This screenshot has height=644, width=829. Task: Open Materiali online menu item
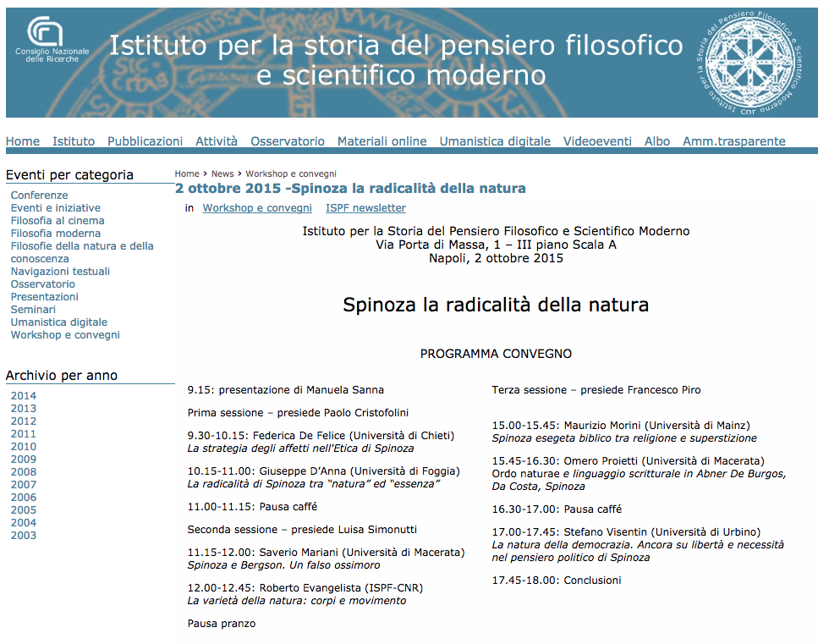pos(382,141)
